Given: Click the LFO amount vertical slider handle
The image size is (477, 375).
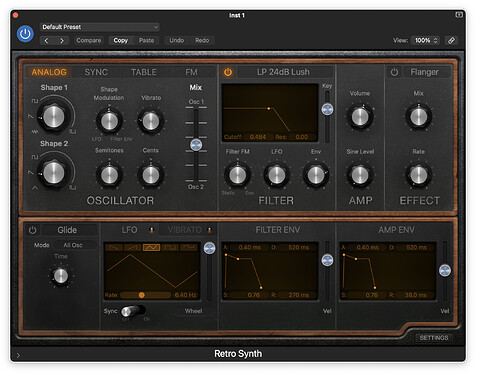Looking at the screenshot, I should (209, 248).
